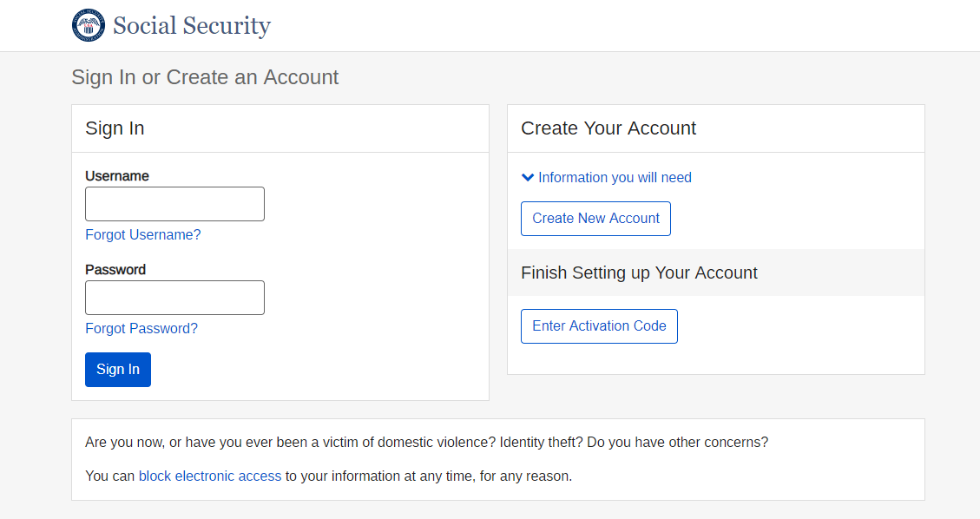
Task: Follow the "block electronic access" link
Action: pyautogui.click(x=210, y=476)
